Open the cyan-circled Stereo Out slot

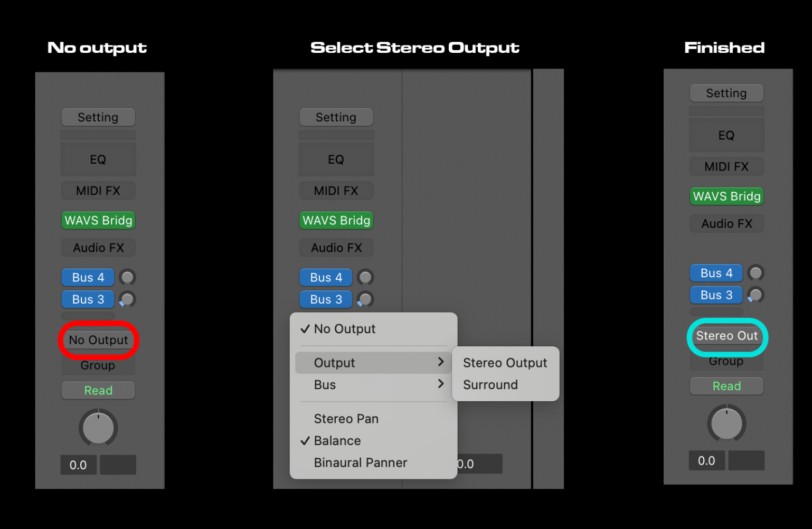click(726, 336)
